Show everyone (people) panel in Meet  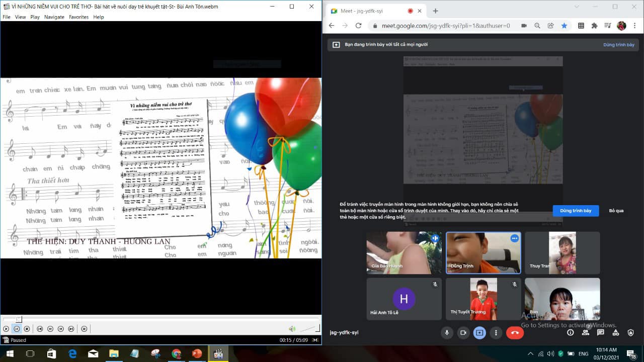point(585,332)
